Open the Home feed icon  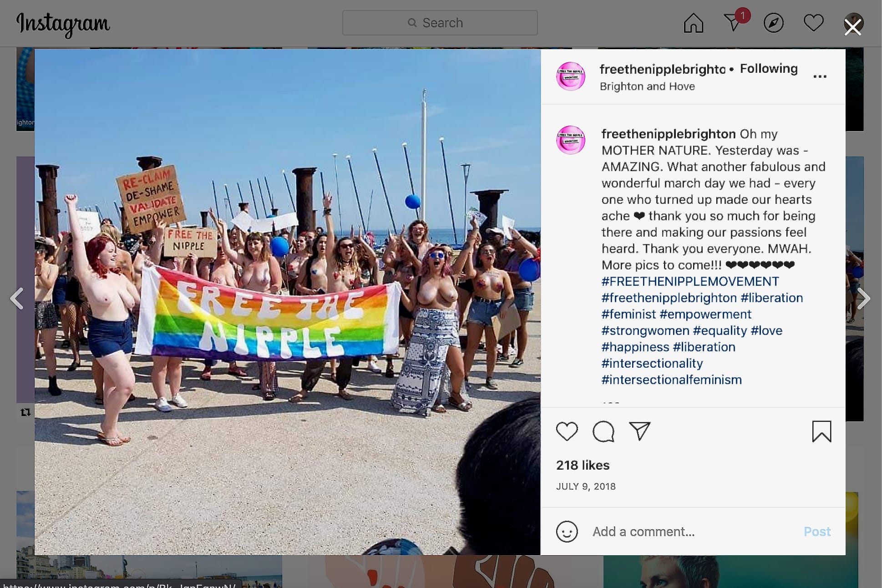pyautogui.click(x=693, y=23)
